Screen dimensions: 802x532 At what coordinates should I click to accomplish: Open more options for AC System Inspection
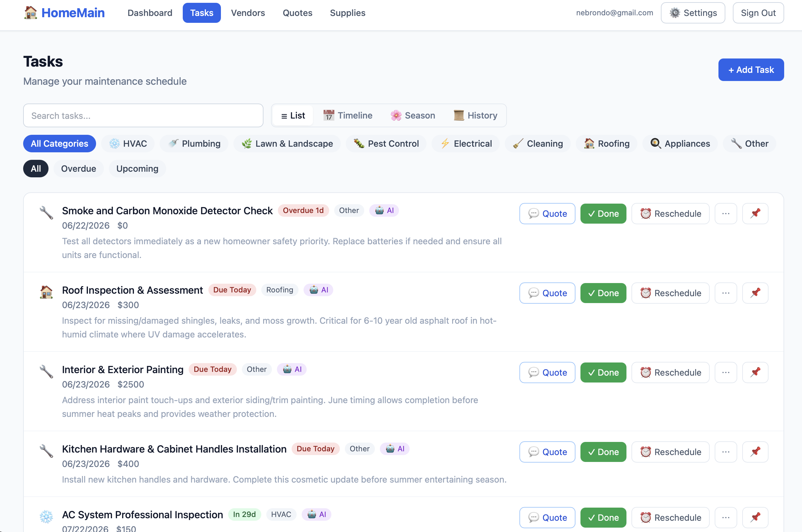pyautogui.click(x=726, y=517)
